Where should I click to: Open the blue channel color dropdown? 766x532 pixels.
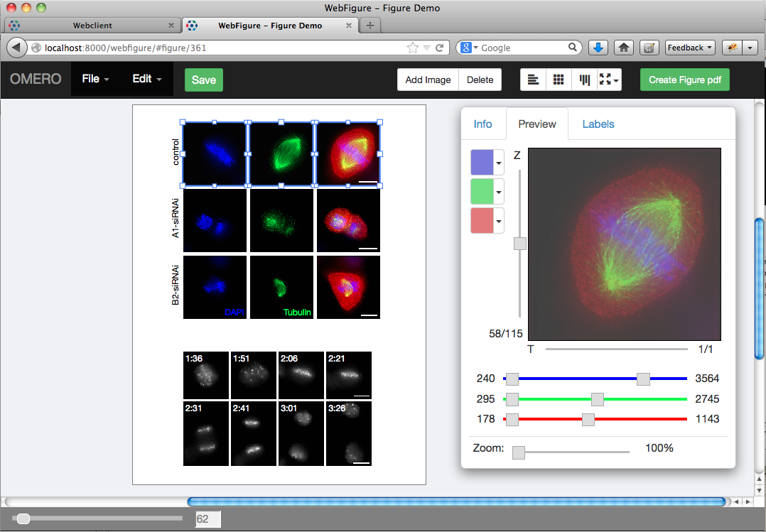click(499, 162)
